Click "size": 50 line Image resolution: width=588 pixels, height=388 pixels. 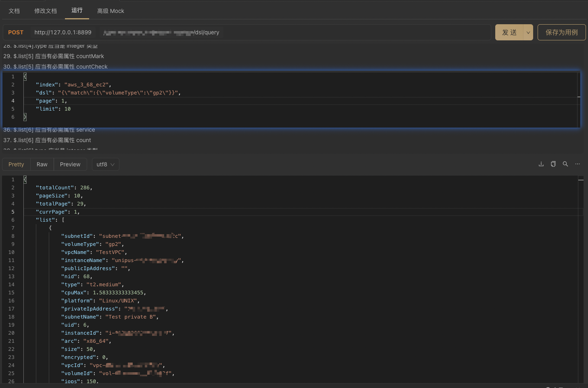(x=78, y=349)
